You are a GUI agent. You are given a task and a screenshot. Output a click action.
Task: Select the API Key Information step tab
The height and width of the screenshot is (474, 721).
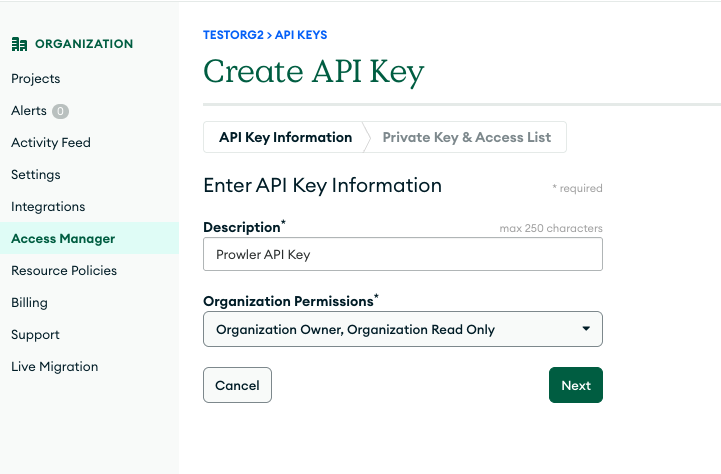coord(285,137)
